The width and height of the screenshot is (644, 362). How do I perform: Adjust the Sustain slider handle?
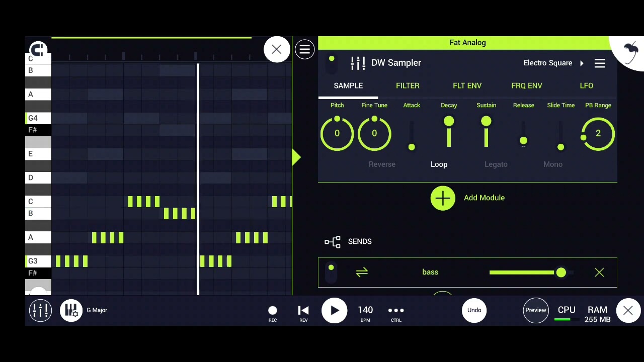[486, 122]
